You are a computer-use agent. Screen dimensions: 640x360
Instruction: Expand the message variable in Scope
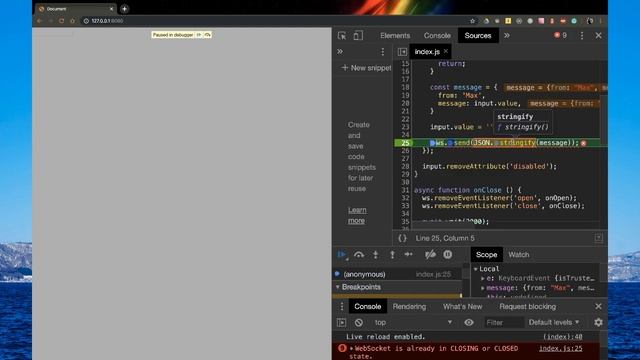click(x=483, y=288)
